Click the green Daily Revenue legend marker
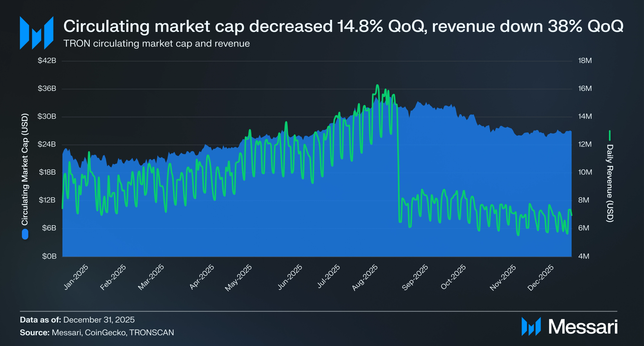The image size is (644, 346). point(609,135)
